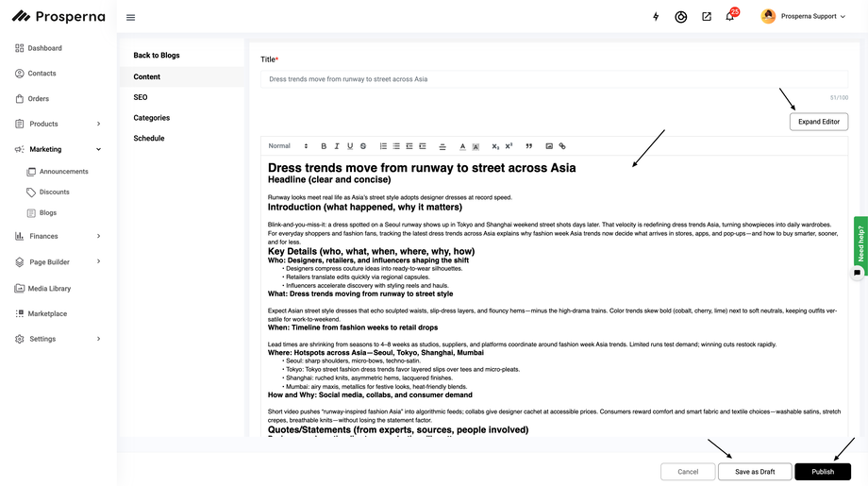
Task: Decrease indent (outdent) in editor toolbar
Action: tap(409, 146)
